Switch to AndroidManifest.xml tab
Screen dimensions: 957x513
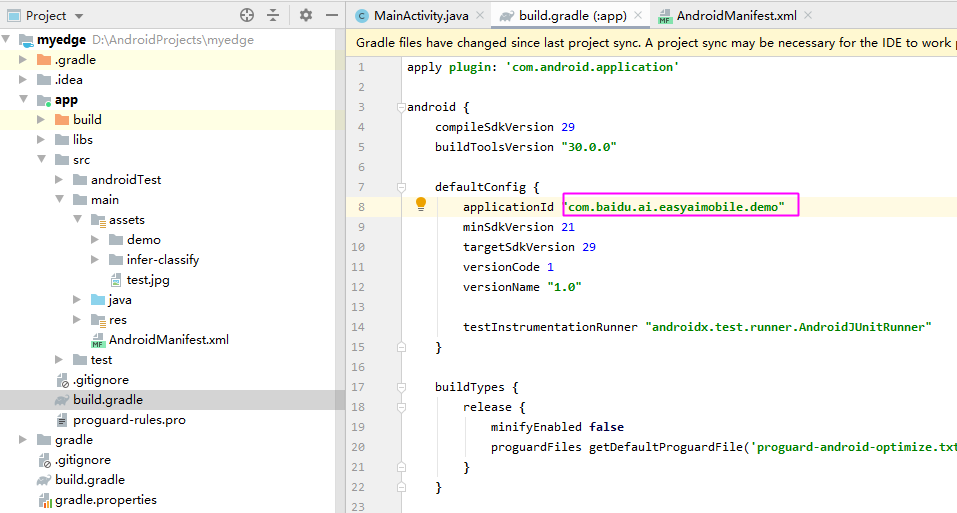tap(737, 16)
